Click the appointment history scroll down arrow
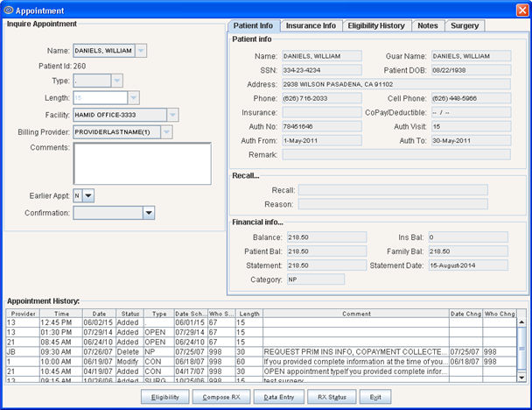Viewport: 532px width, 410px height. 521,377
